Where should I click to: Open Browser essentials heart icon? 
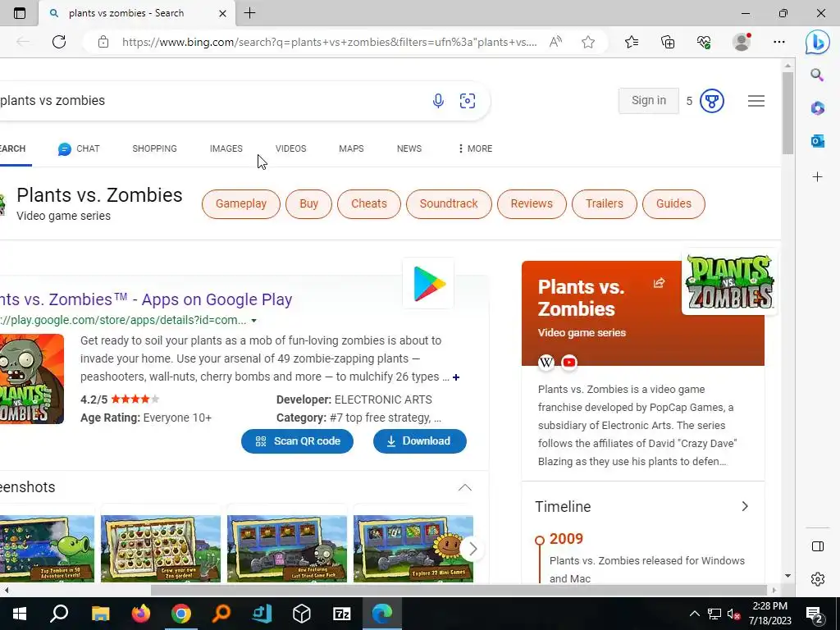point(704,42)
